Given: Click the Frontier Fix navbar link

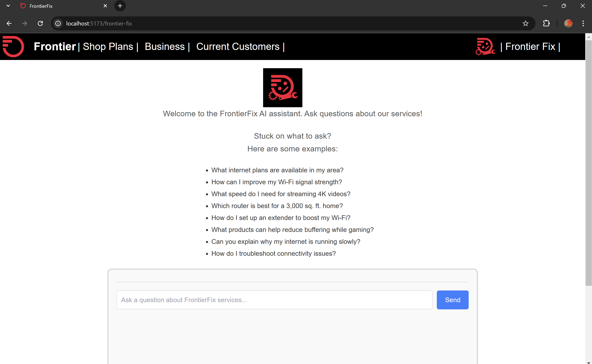Looking at the screenshot, I should (530, 46).
